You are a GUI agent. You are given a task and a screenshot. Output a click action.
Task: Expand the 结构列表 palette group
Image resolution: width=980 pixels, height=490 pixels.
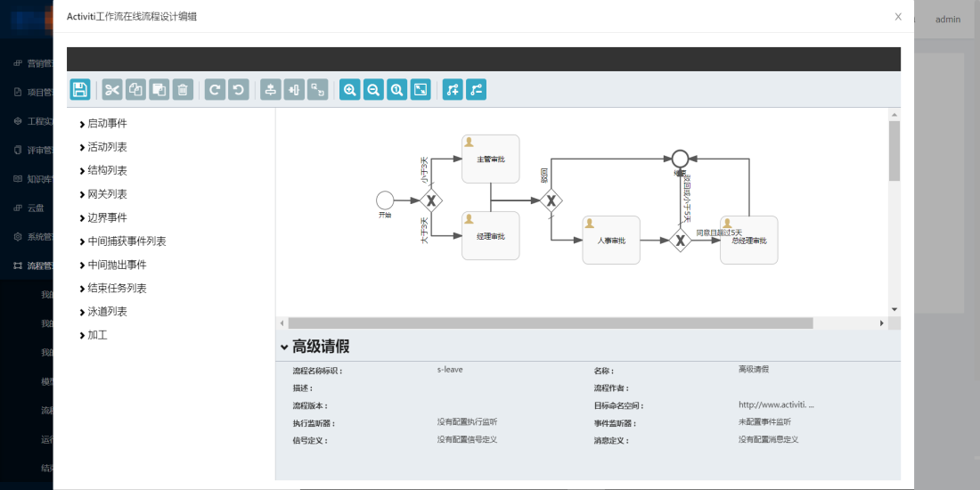[x=103, y=171]
